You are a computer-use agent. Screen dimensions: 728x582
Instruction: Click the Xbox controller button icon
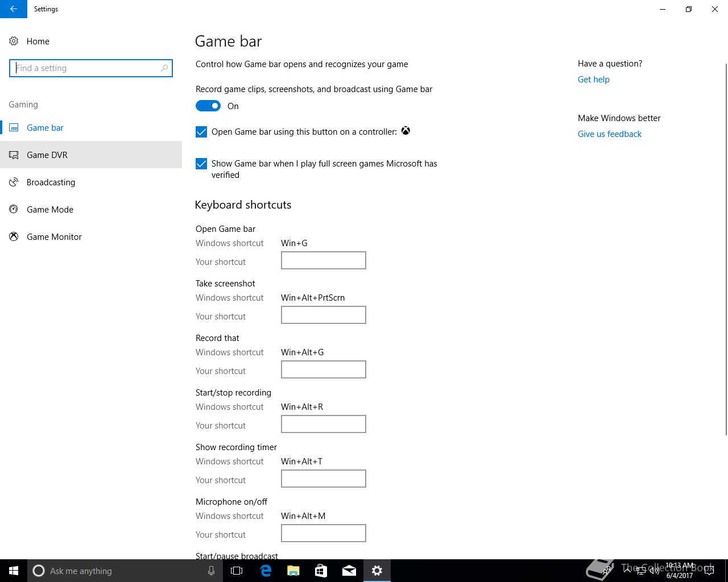point(406,131)
